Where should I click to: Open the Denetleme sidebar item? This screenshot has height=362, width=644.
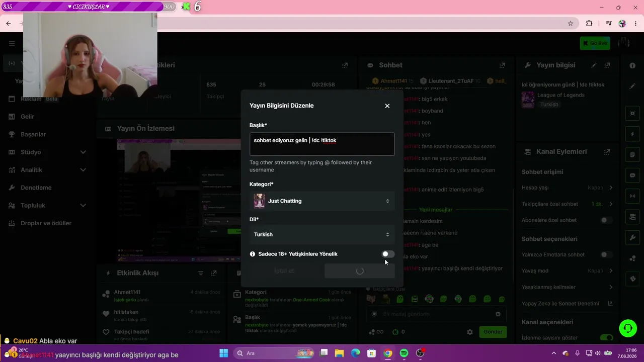click(x=36, y=188)
